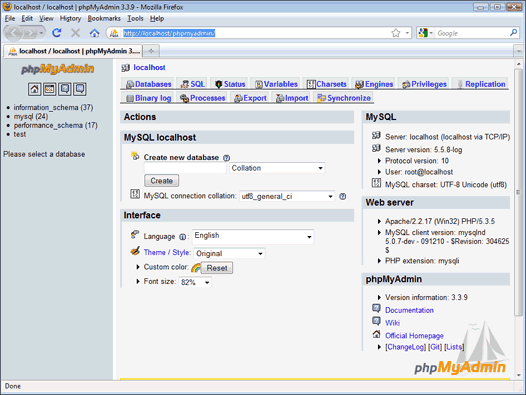Image resolution: width=526 pixels, height=395 pixels.
Task: Open new browser tab button
Action: pos(151,51)
